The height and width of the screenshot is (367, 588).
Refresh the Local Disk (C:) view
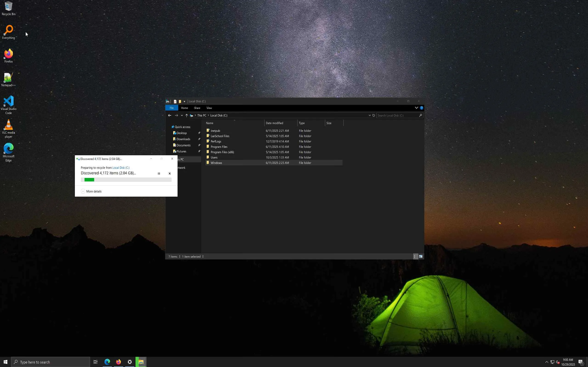click(374, 116)
